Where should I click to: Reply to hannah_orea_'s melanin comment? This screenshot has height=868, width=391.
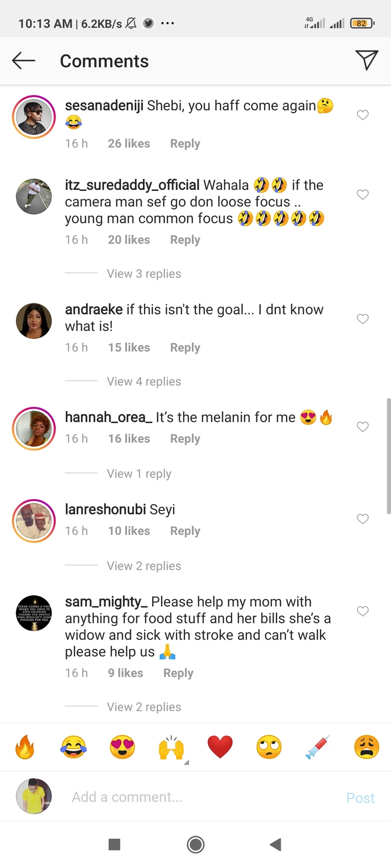point(185,439)
